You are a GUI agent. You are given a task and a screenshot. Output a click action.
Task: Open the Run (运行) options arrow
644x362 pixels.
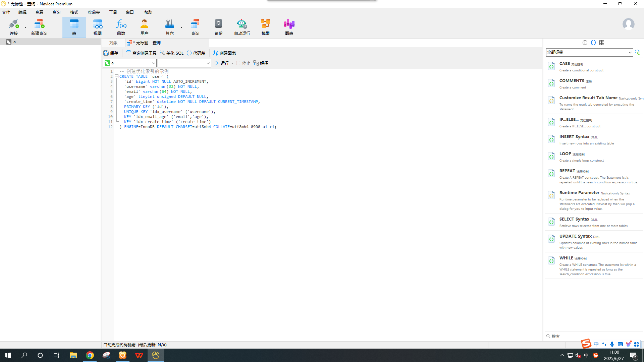232,63
